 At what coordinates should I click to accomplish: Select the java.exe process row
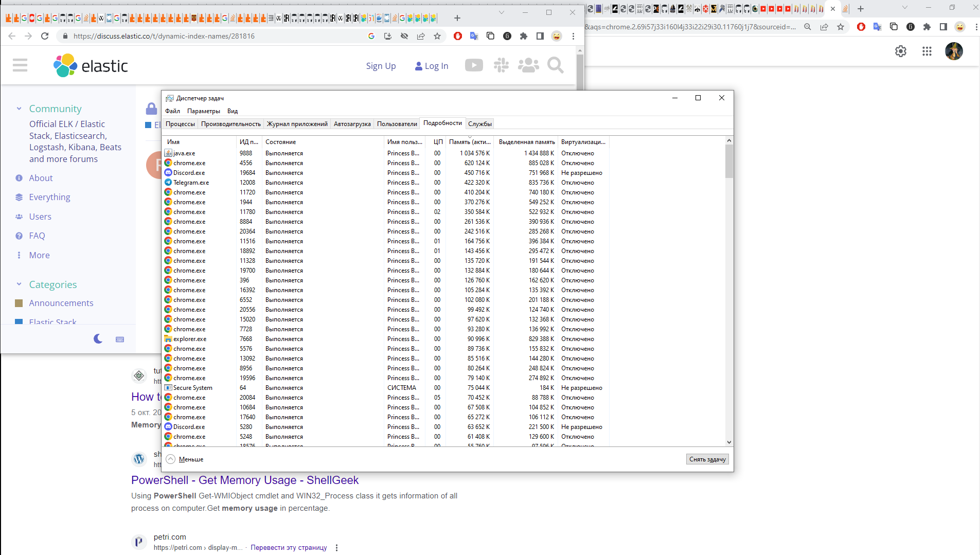(x=386, y=153)
